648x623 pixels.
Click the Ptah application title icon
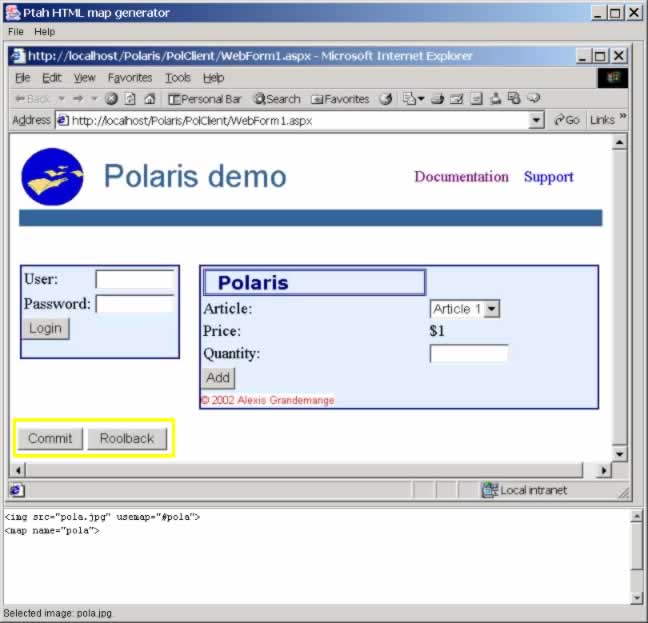(12, 12)
